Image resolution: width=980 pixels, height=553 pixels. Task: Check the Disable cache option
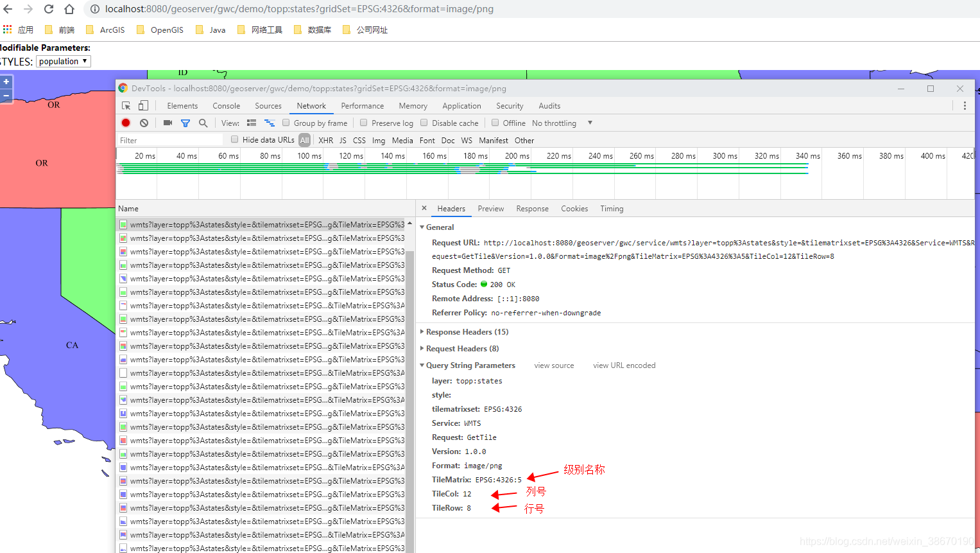[x=424, y=123]
